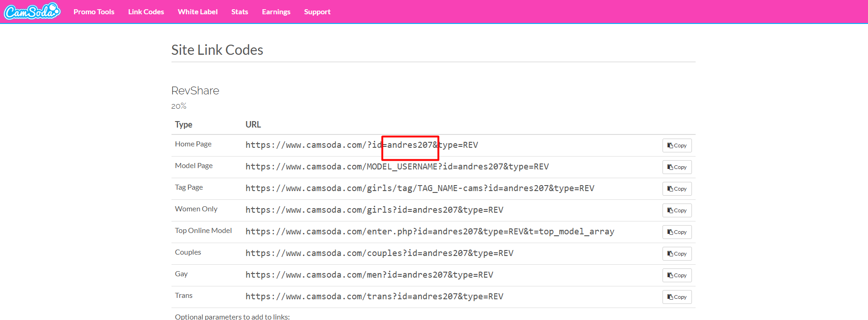Click the CamSoda logo

[32, 12]
